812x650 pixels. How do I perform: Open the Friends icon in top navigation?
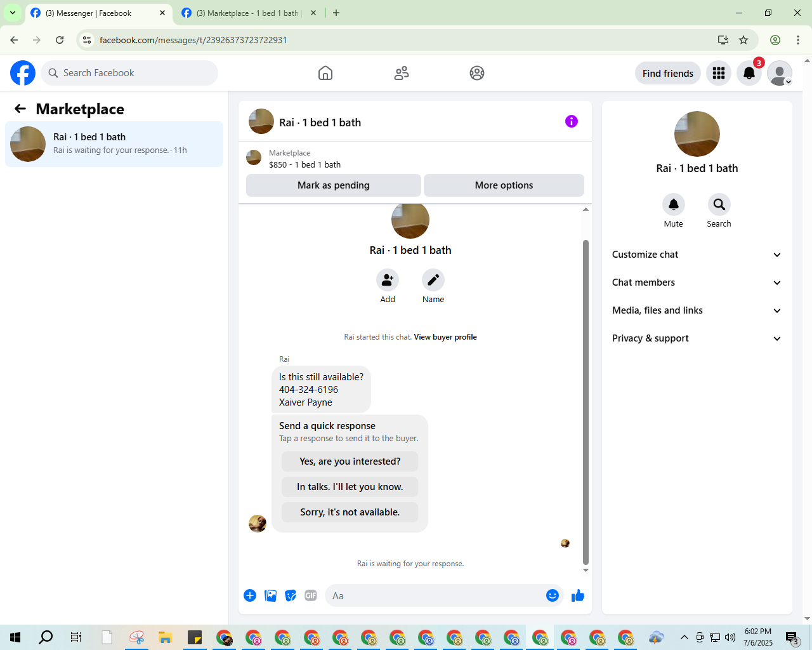[402, 73]
